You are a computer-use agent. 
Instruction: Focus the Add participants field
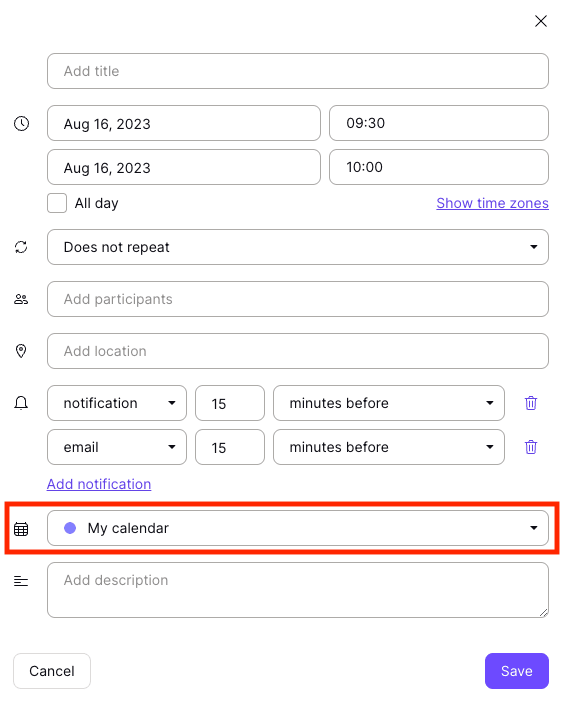coord(298,299)
